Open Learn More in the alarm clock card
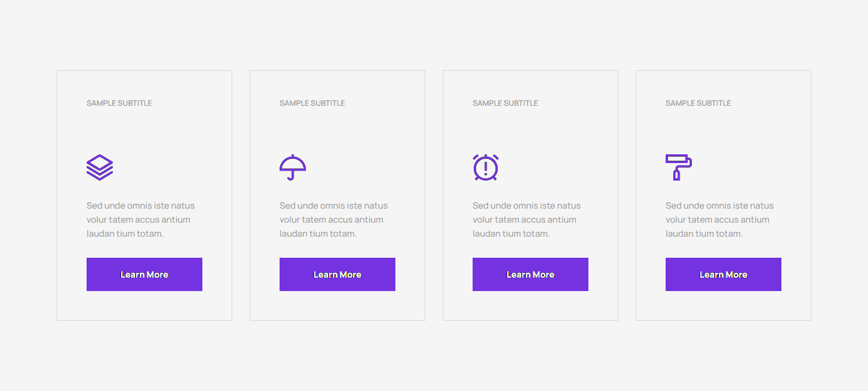Viewport: 868px width, 391px height. [x=531, y=275]
